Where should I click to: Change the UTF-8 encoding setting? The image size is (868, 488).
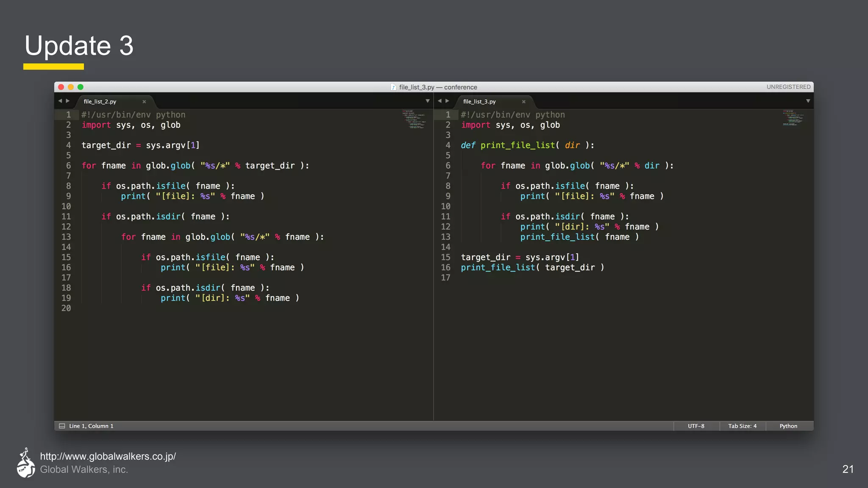pos(696,426)
